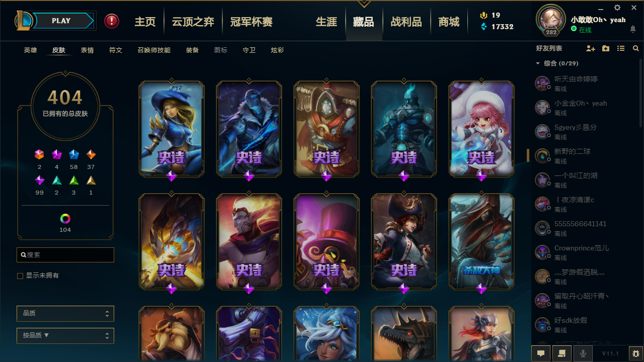Collapse the 综合 friends group
Screen dimensions: 644x362
[538, 64]
